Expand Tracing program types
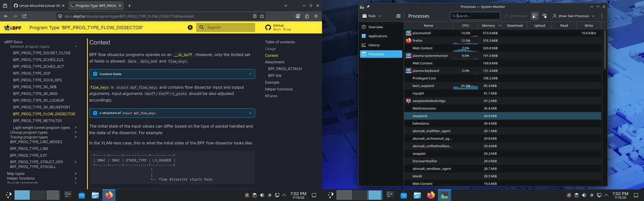Image resolution: width=644 pixels, height=201 pixels. (x=76, y=137)
